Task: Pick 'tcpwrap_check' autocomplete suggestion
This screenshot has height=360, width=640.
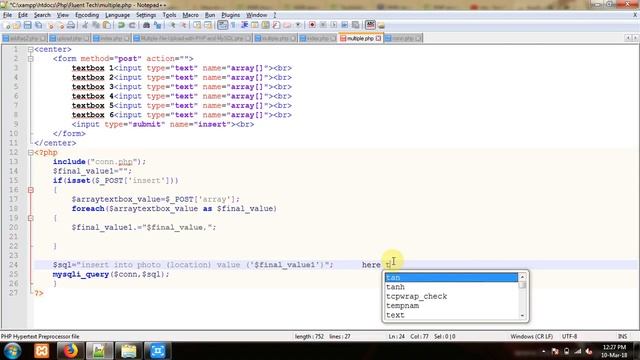Action: [451, 296]
